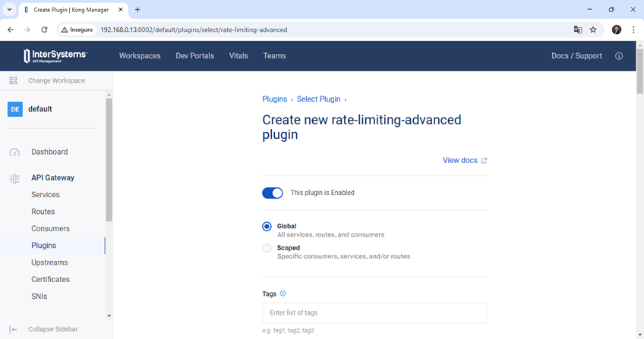Open the browser tab list dropdown arrow

point(9,9)
